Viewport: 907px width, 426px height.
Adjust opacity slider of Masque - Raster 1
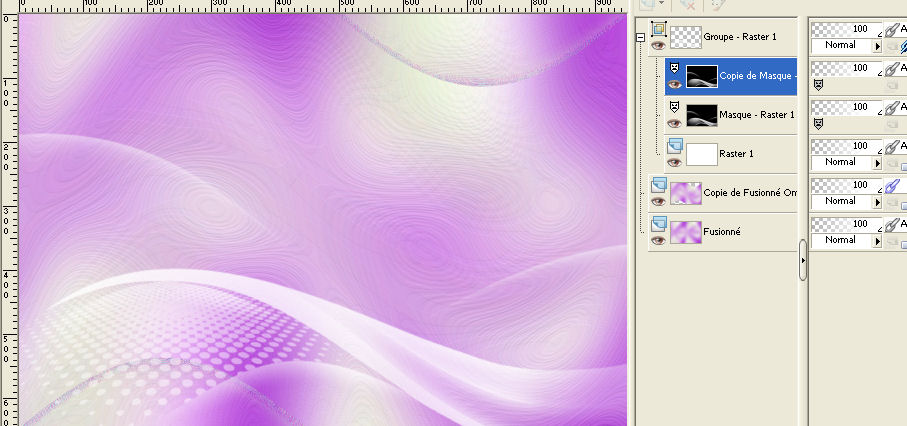[846, 107]
